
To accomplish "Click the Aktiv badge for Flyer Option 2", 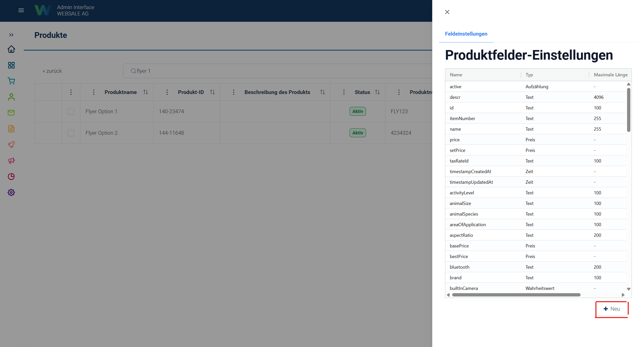I will (x=358, y=133).
